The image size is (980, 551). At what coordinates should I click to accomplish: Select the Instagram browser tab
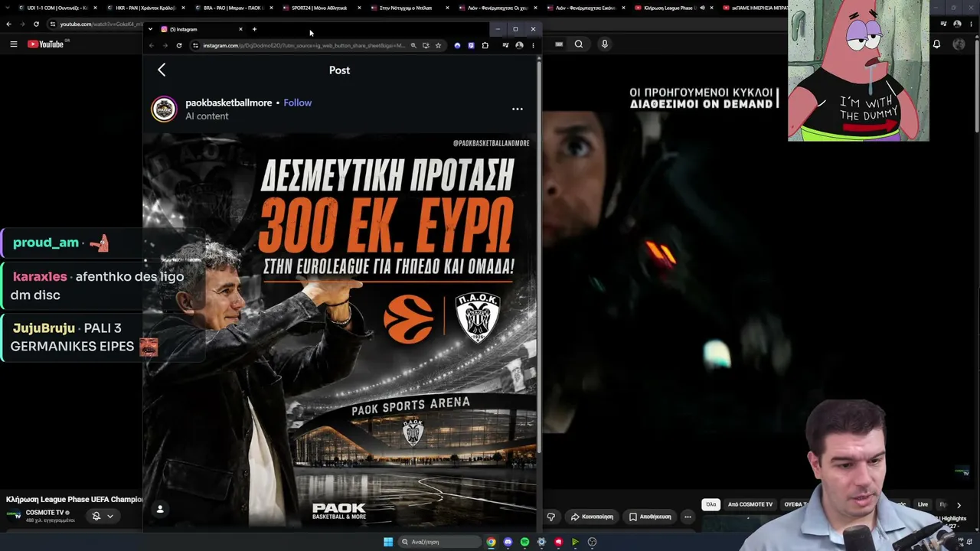[x=201, y=29]
